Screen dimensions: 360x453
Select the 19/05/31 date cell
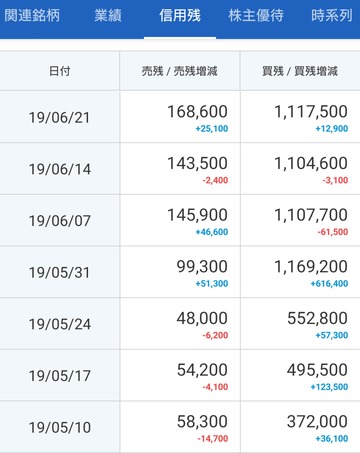60,272
